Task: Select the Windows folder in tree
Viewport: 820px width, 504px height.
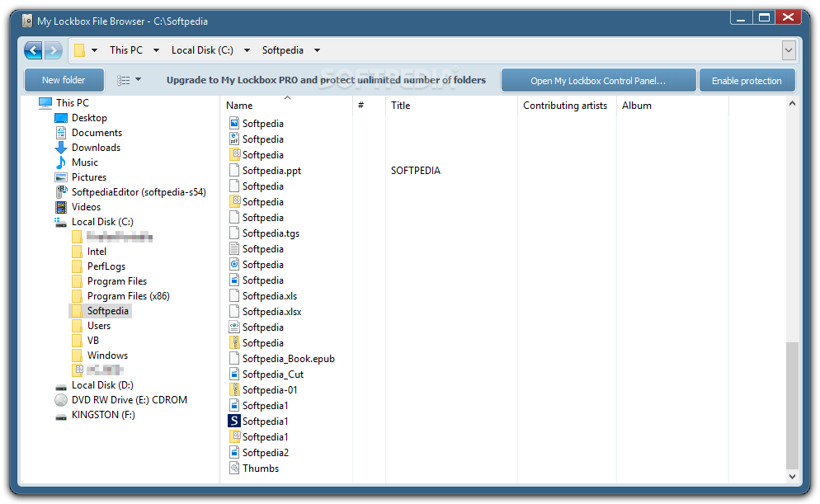Action: [x=107, y=356]
